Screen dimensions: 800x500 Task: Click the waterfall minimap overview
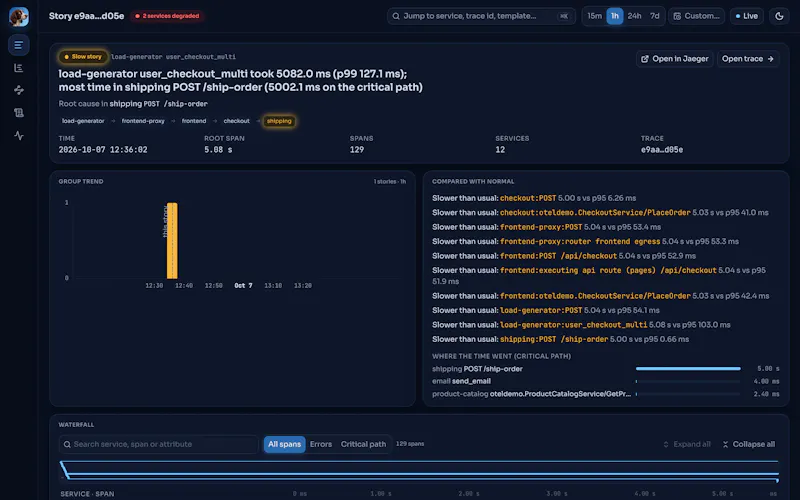point(419,471)
